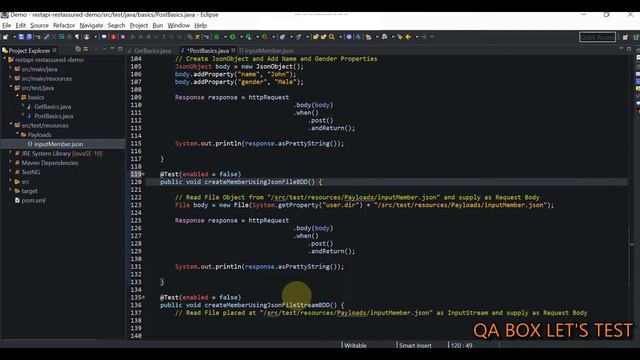The image size is (640, 360).
Task: Click the New file toolbar icon
Action: pos(6,37)
